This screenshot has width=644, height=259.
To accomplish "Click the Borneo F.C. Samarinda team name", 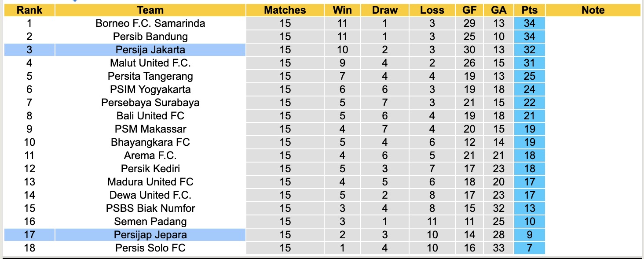I will point(150,23).
